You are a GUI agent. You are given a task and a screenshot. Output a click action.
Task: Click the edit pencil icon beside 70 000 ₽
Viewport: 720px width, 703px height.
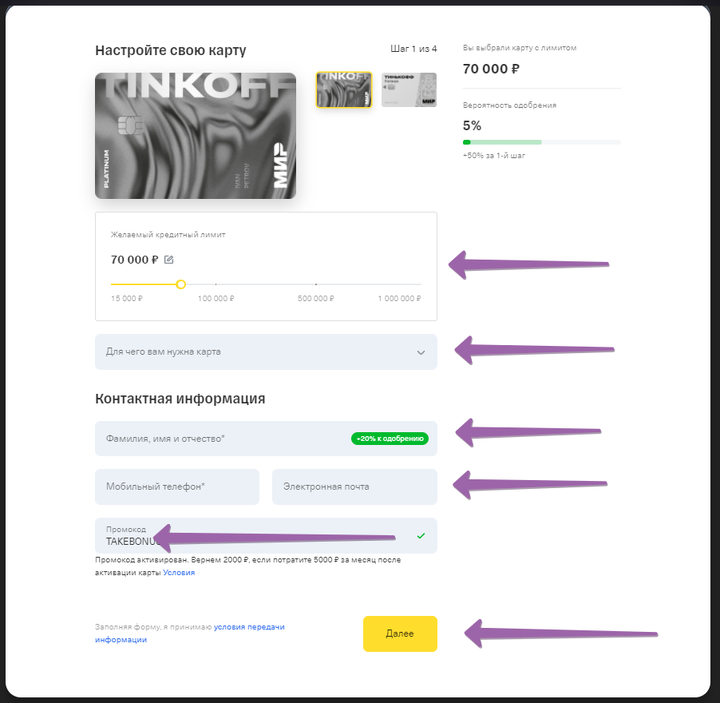pos(169,260)
